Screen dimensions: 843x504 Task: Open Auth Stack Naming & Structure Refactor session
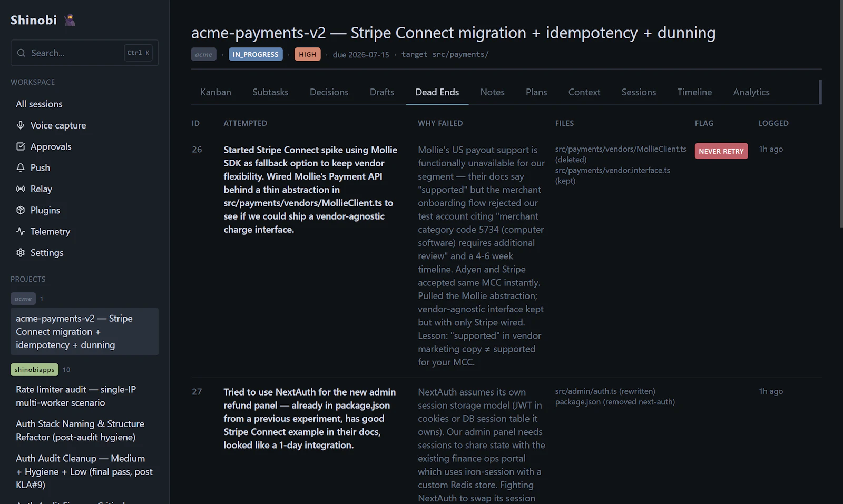coord(84,430)
